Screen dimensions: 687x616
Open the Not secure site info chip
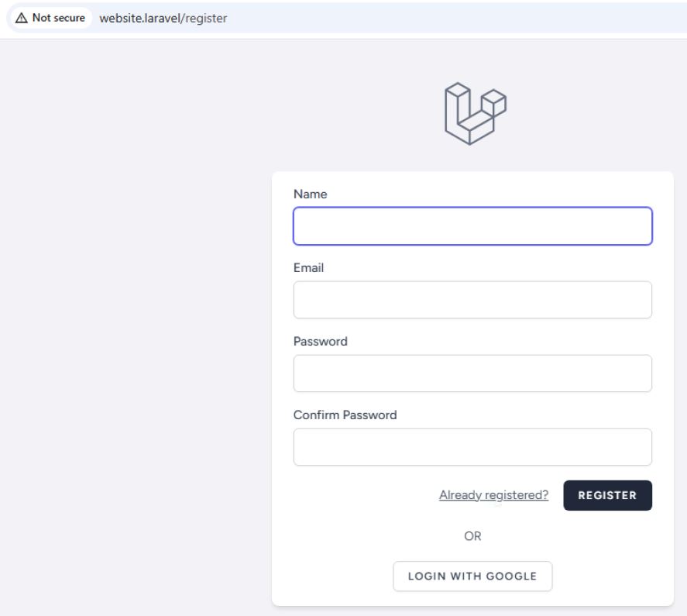[x=49, y=19]
